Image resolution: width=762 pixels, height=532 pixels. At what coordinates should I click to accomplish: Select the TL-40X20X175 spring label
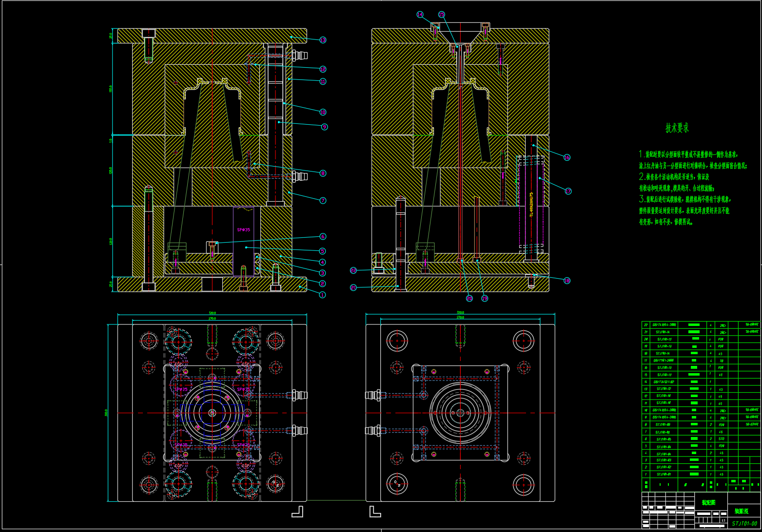[531, 204]
